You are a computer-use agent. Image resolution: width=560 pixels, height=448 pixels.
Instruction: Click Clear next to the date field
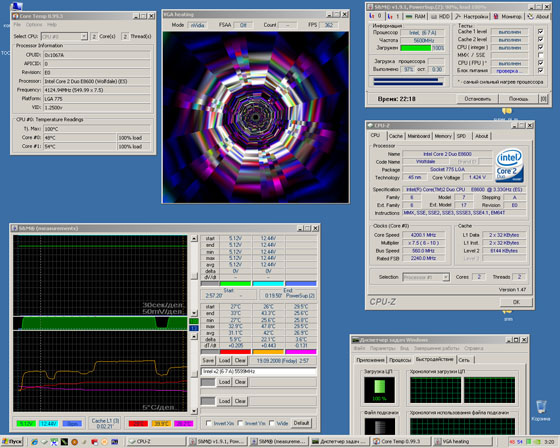[x=240, y=360]
